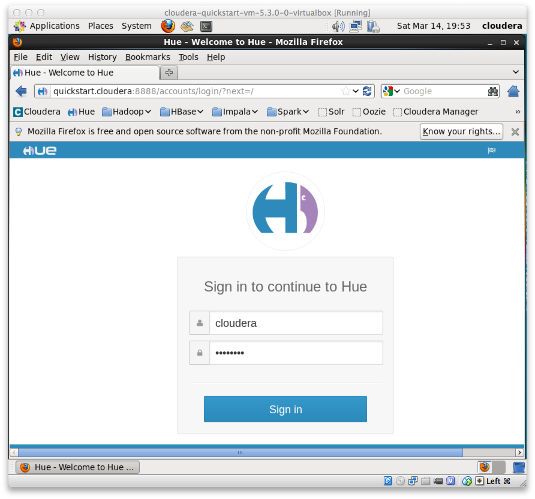Dismiss the Mozilla Firefox notification bar
This screenshot has width=535, height=499.
pos(515,132)
